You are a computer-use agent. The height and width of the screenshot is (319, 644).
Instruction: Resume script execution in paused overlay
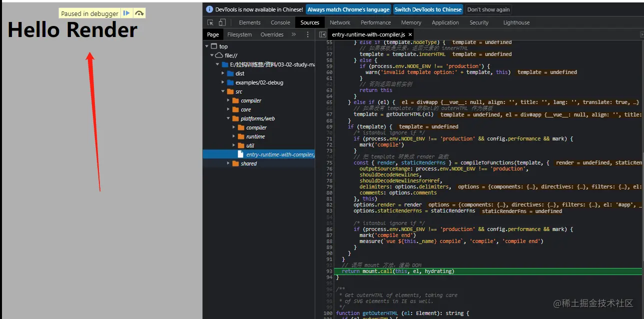(x=127, y=13)
